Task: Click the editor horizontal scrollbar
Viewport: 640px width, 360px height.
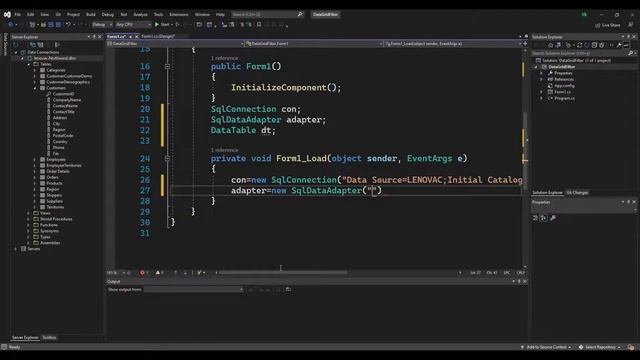Action: (282, 272)
